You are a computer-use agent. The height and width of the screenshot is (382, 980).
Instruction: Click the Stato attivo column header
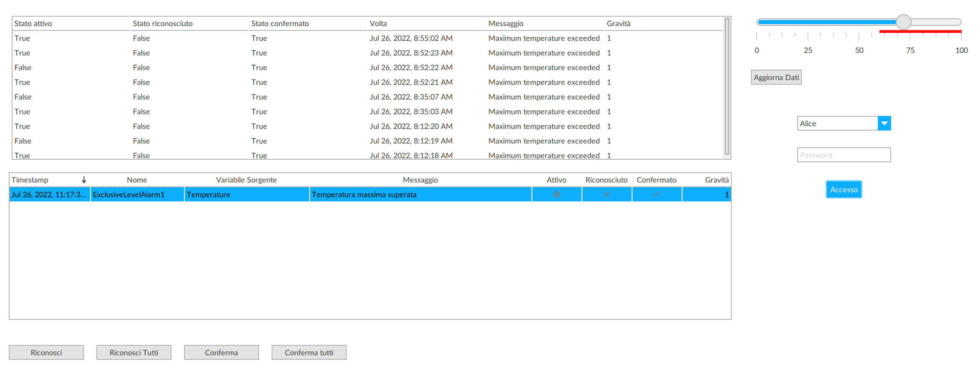tap(33, 24)
